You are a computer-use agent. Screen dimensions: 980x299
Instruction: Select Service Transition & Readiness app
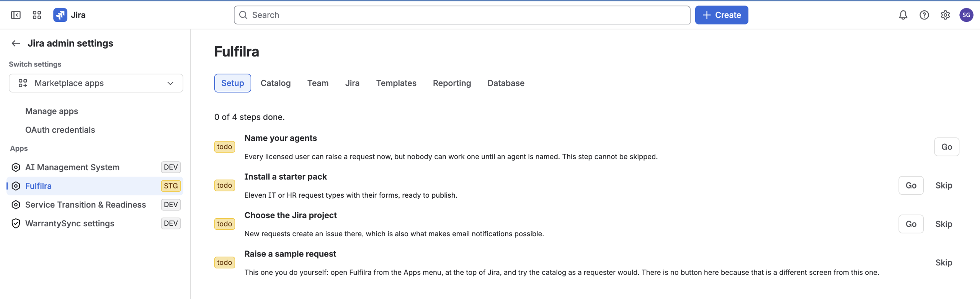pos(95,205)
